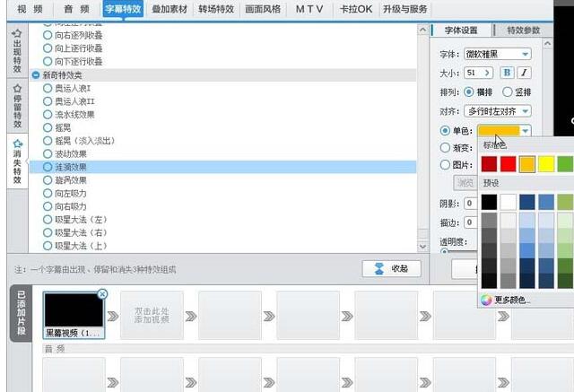
Task: Choose 竖排 vertical text arrangement
Action: click(508, 91)
